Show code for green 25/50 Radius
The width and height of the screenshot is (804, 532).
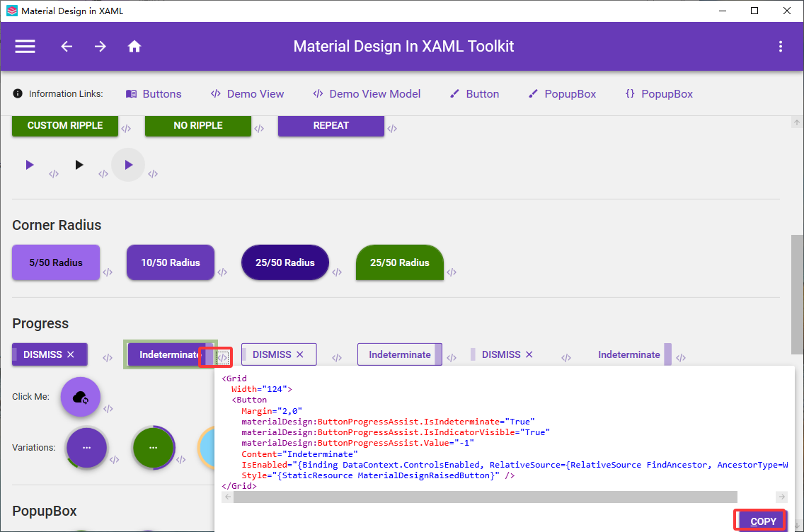452,272
